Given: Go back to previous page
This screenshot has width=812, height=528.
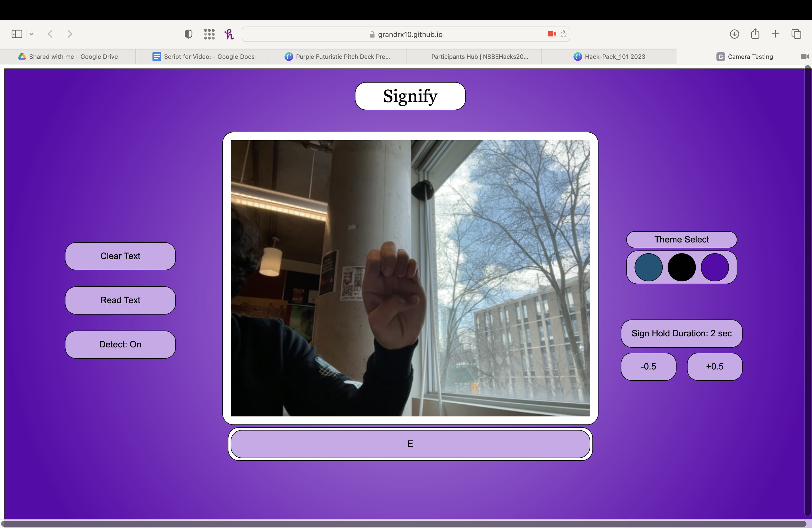Looking at the screenshot, I should click(x=51, y=34).
